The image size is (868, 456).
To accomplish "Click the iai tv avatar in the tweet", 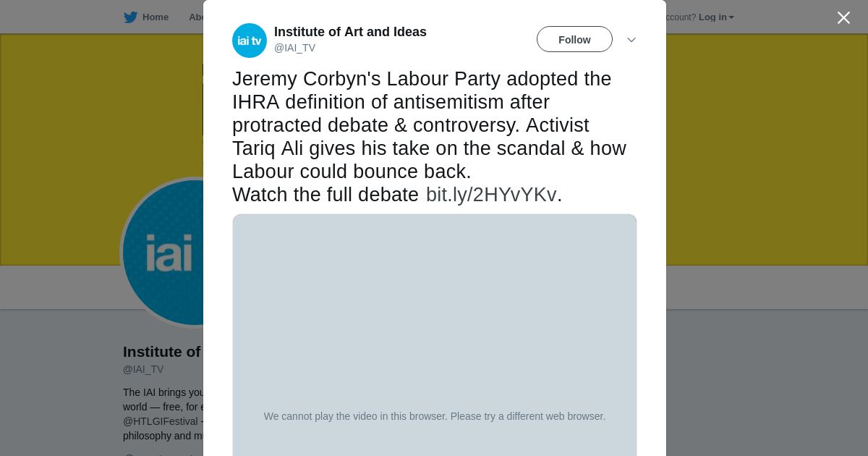I will click(250, 41).
